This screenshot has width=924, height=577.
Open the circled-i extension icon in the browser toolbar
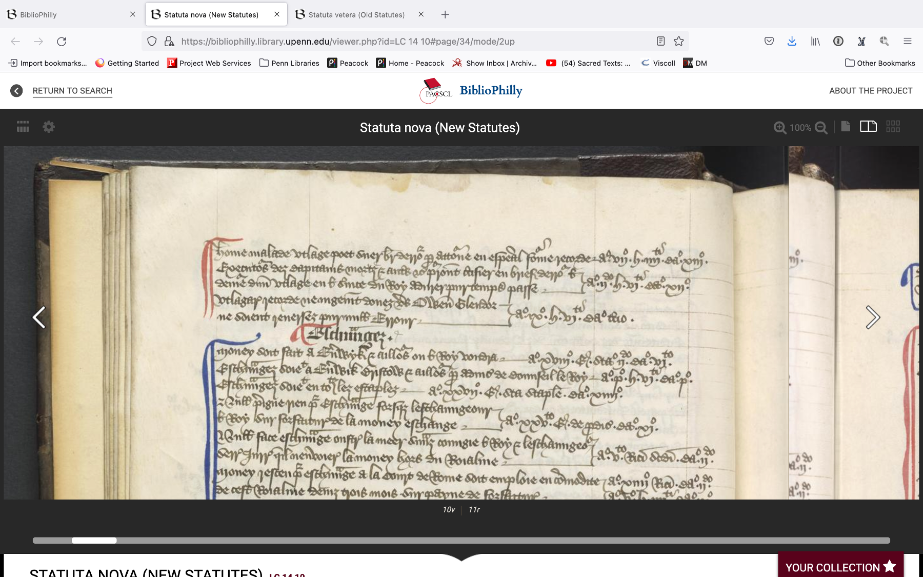point(838,42)
